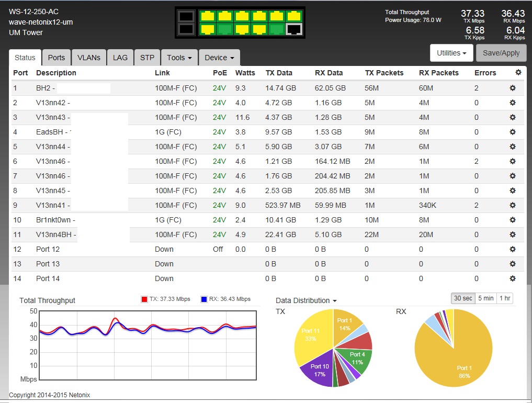Screen dimensions: 532x403
Task: Set chart range to 1 hr
Action: pyautogui.click(x=505, y=298)
